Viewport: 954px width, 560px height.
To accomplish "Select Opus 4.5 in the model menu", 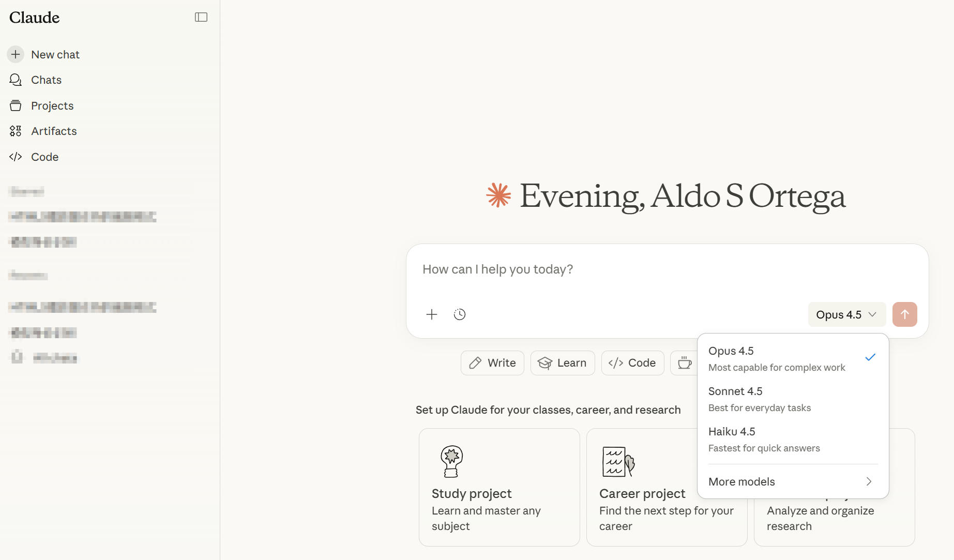I will pyautogui.click(x=793, y=358).
